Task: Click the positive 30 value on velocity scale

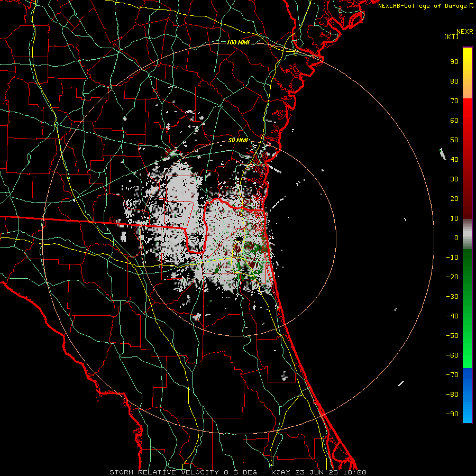Action: click(454, 179)
